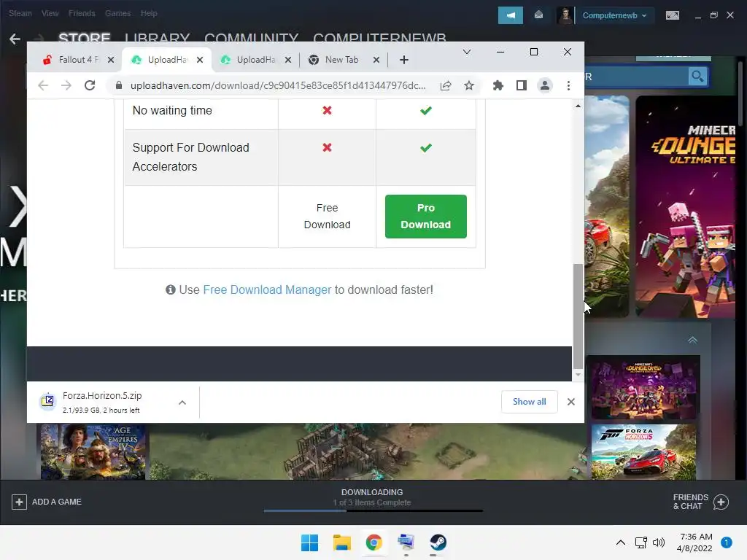The width and height of the screenshot is (747, 560).
Task: Click the Chrome taskbar icon
Action: 374,542
